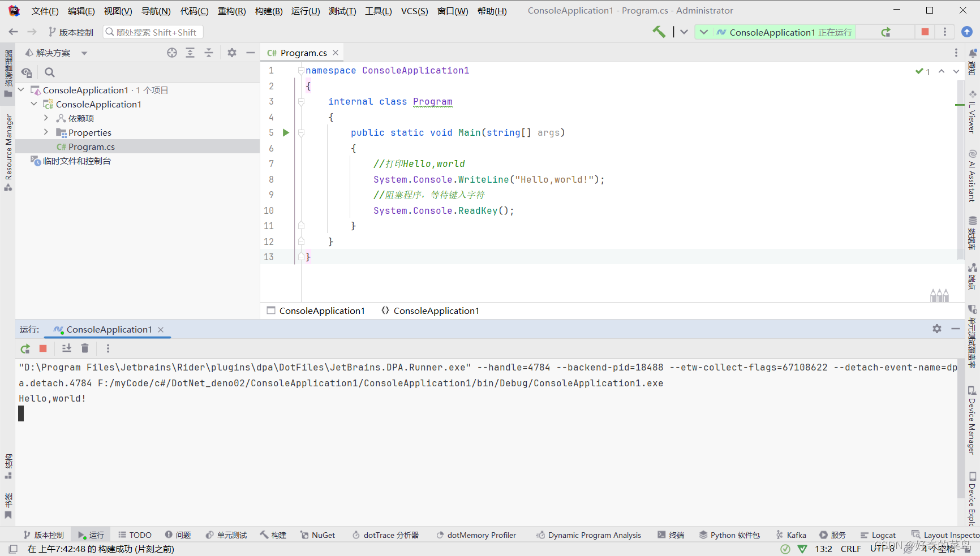Image resolution: width=980 pixels, height=556 pixels.
Task: Open solution explorer settings gear
Action: pos(232,53)
